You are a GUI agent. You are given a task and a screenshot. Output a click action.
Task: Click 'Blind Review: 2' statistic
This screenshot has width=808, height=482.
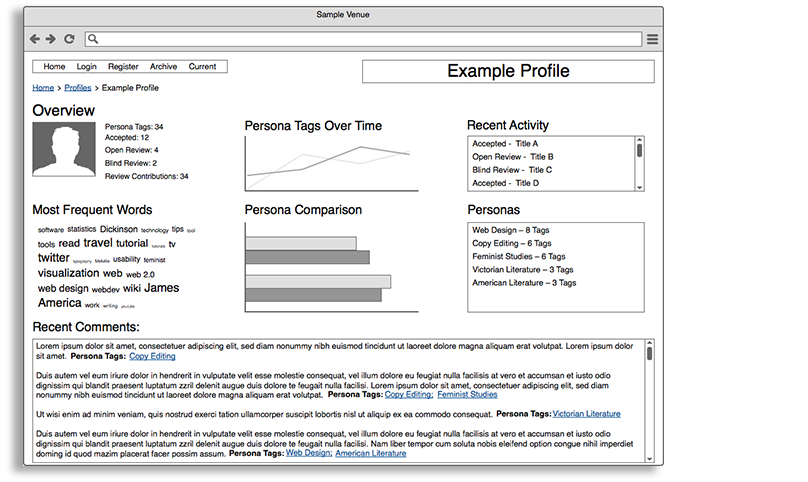click(131, 163)
